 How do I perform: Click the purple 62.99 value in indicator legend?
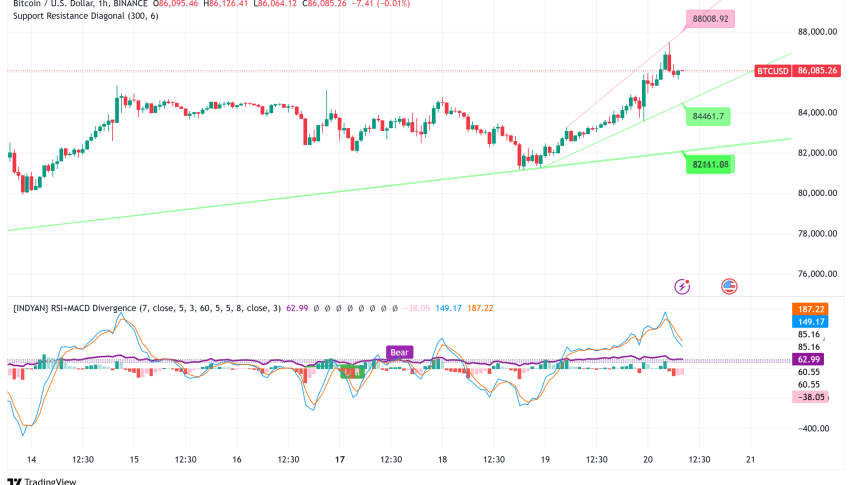click(297, 308)
